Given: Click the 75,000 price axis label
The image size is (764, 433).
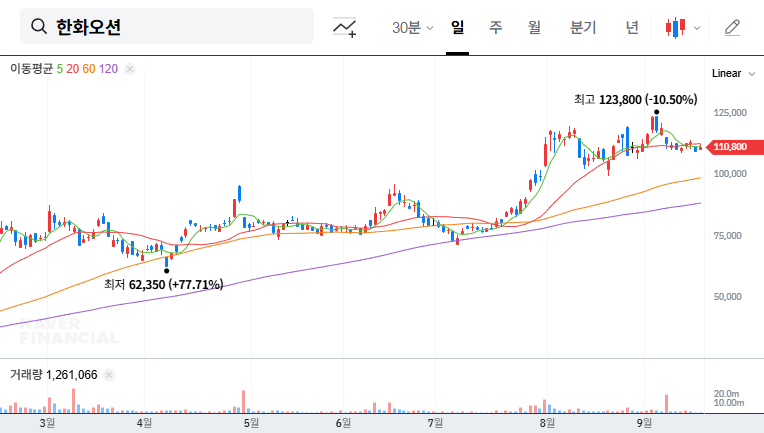Looking at the screenshot, I should [x=727, y=235].
